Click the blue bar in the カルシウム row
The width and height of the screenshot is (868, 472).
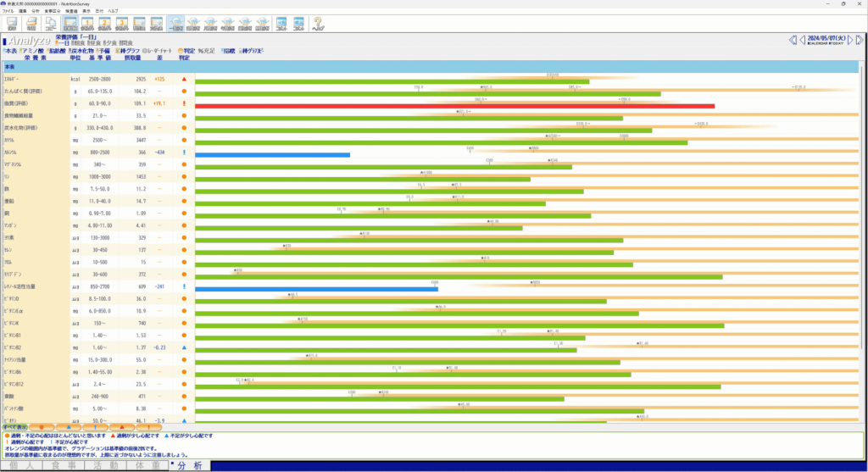point(272,155)
